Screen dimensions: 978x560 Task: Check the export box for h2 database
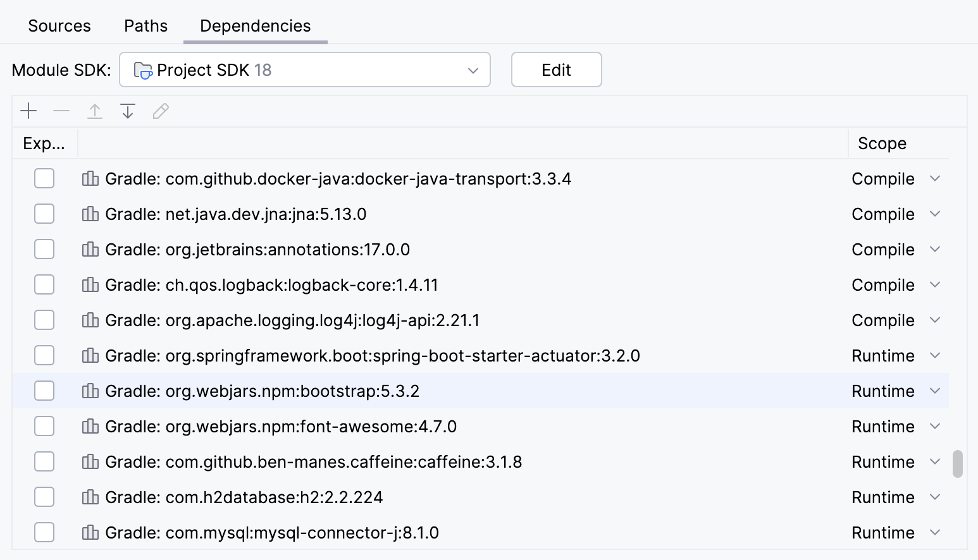[44, 497]
